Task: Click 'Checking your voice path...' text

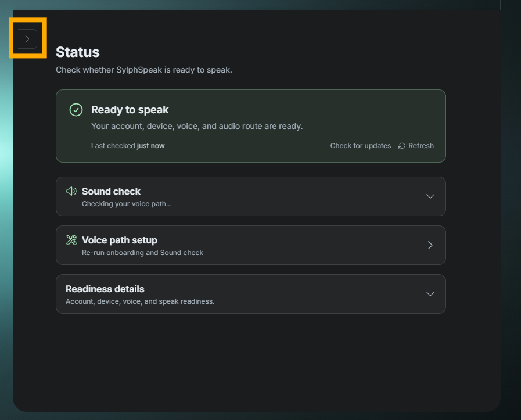Action: [127, 204]
